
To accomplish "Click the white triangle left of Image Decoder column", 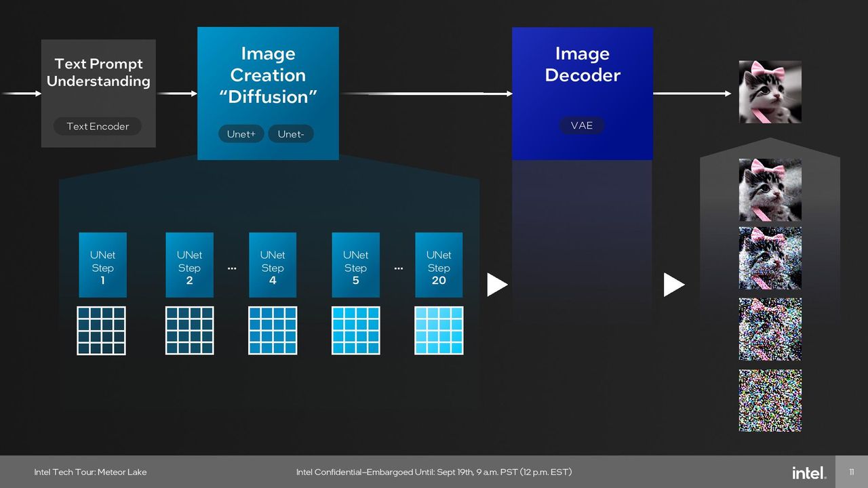I will pyautogui.click(x=497, y=285).
